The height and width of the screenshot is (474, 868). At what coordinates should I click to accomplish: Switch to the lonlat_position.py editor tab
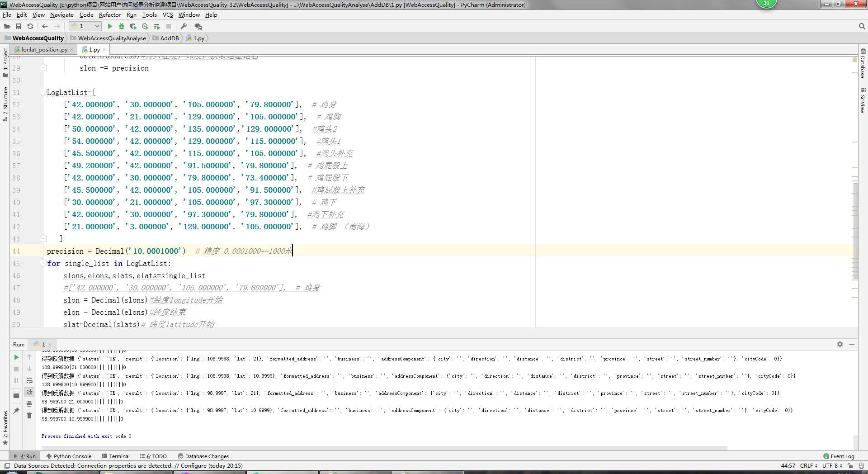pos(44,50)
